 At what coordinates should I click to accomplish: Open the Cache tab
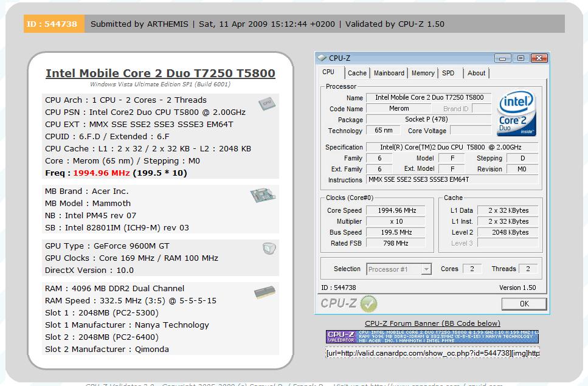[x=357, y=73]
